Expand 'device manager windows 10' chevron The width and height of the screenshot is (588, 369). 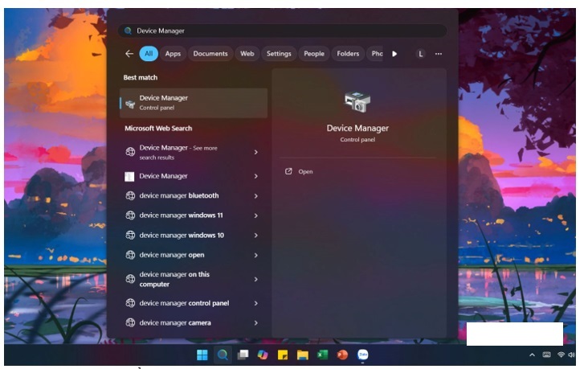pyautogui.click(x=255, y=236)
